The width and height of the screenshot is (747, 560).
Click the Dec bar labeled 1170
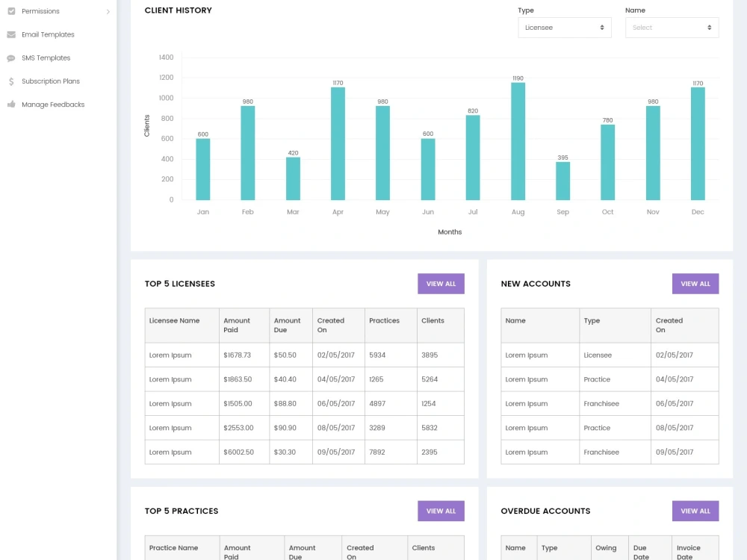click(698, 144)
